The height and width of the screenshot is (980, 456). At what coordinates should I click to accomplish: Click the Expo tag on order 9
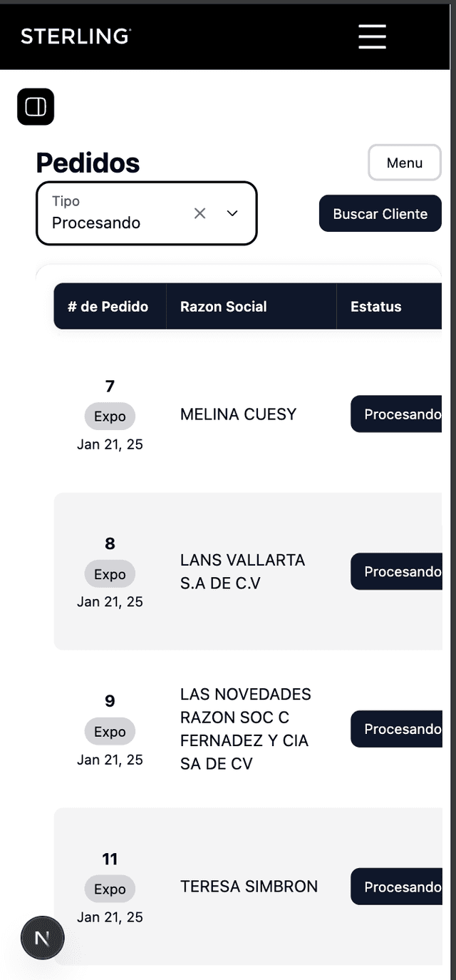click(110, 732)
